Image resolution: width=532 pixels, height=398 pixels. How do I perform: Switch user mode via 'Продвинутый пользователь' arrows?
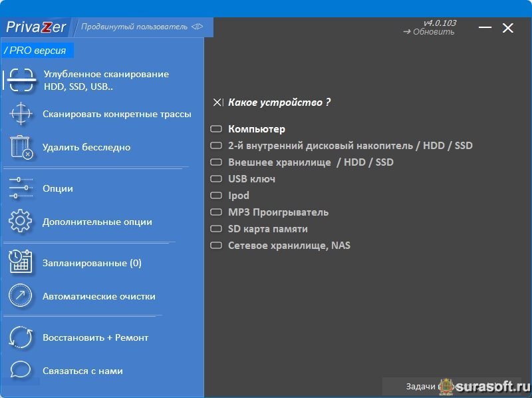pyautogui.click(x=197, y=27)
